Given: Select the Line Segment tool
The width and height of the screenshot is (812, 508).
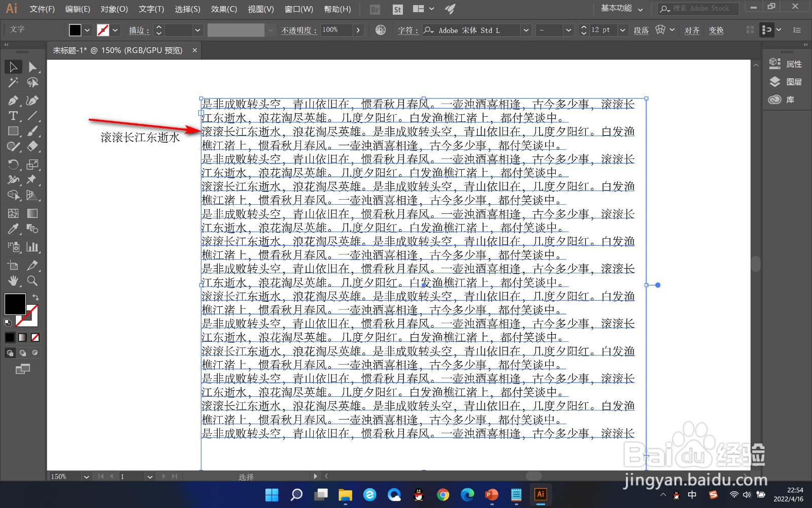Looking at the screenshot, I should pos(32,116).
